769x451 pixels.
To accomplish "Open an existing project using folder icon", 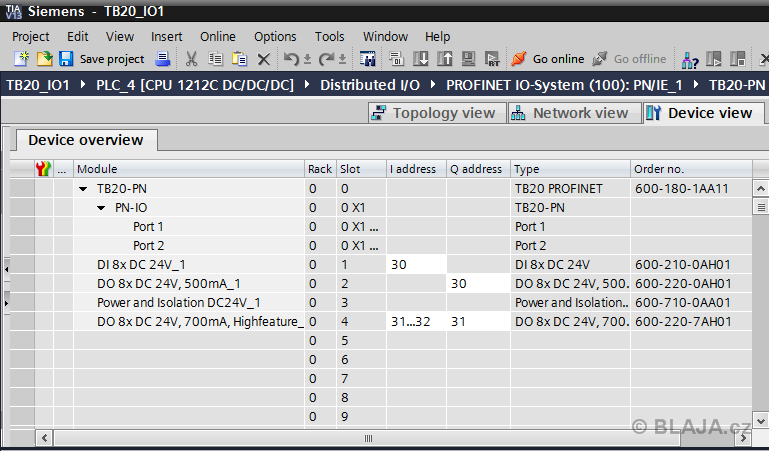I will click(44, 59).
